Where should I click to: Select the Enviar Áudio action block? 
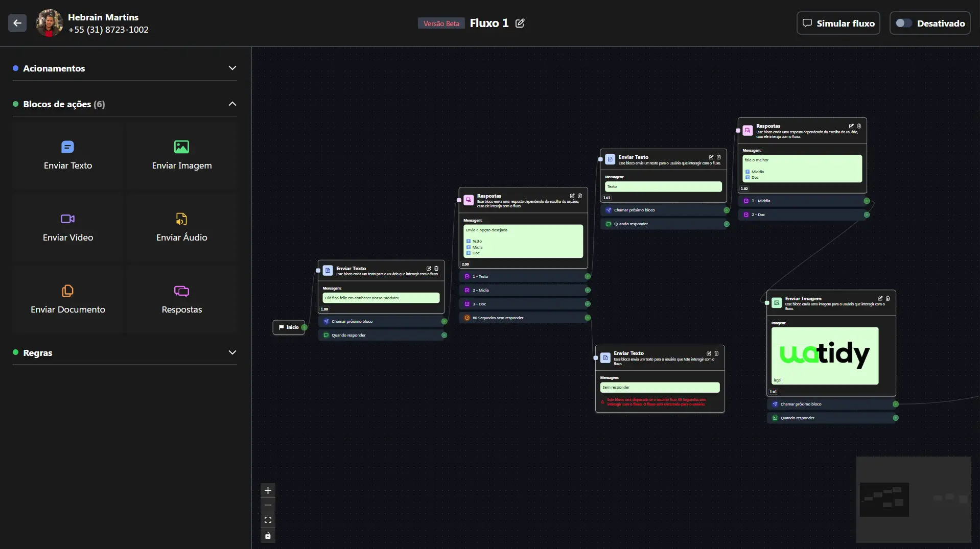(x=182, y=227)
